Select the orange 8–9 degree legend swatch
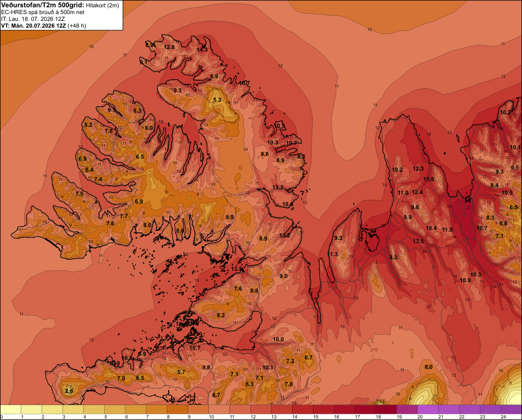The height and width of the screenshot is (420, 522). coord(177,410)
